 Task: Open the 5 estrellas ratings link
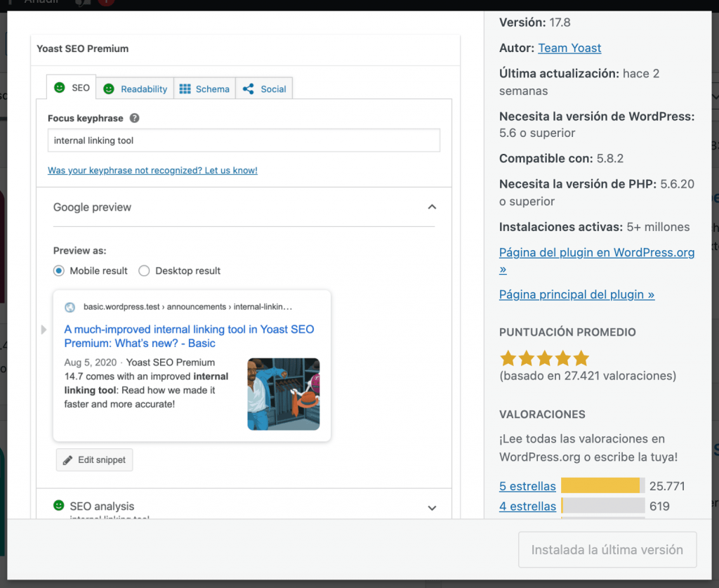pyautogui.click(x=527, y=486)
